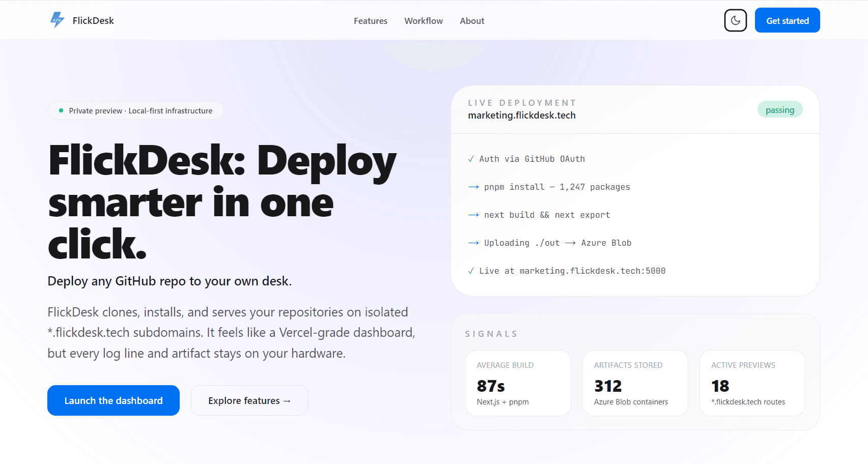
Task: Click the arrow icon on the "Uploading ./out" line
Action: [473, 243]
